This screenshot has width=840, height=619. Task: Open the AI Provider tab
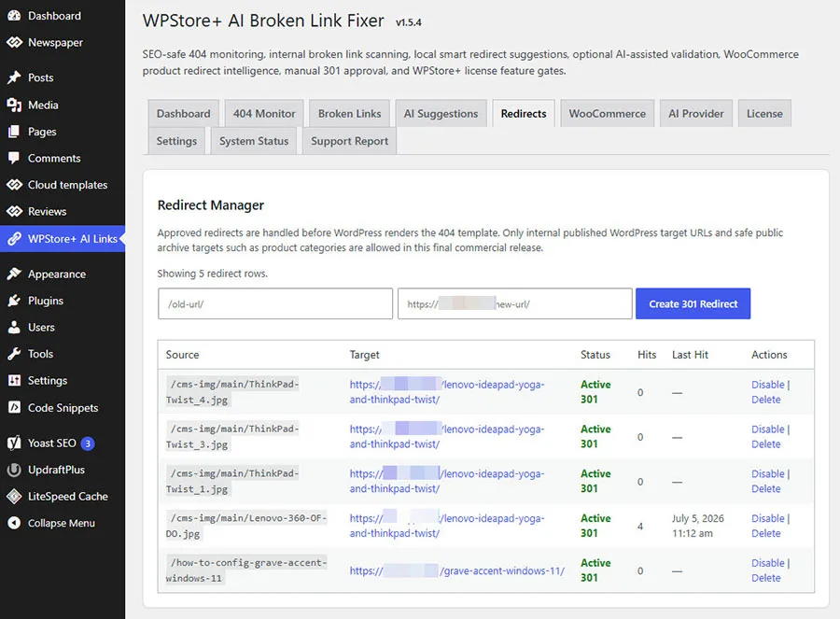point(696,114)
